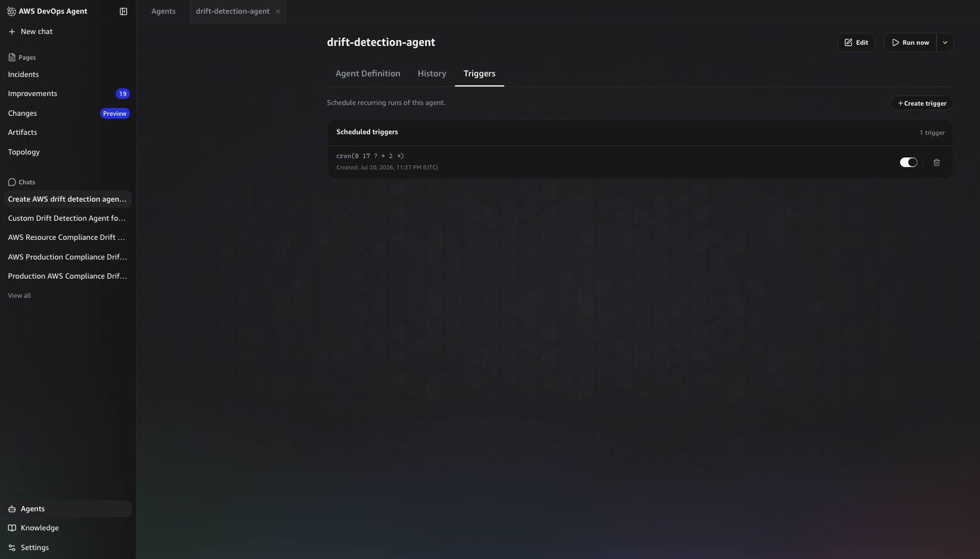Viewport: 980px width, 559px height.
Task: Start a New chat
Action: point(31,32)
